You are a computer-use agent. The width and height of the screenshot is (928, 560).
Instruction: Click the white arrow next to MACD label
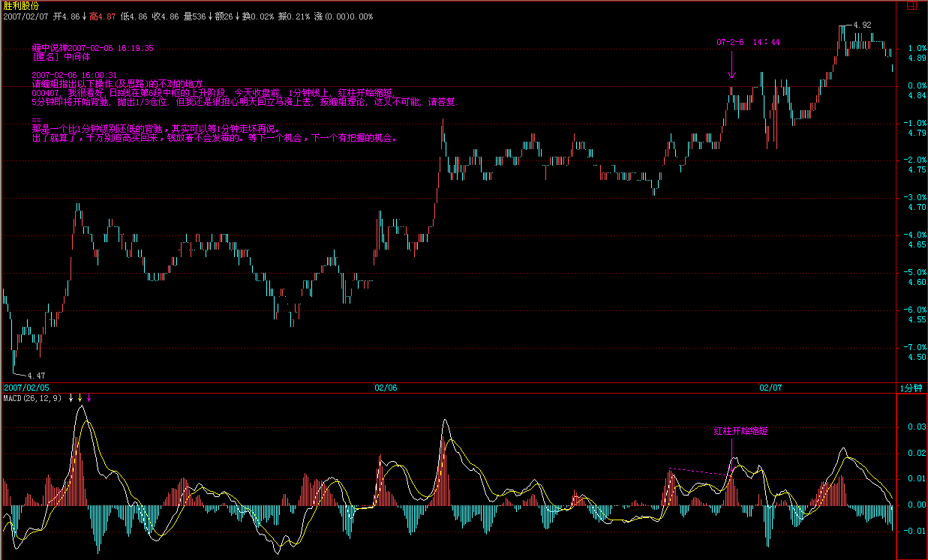tap(71, 398)
